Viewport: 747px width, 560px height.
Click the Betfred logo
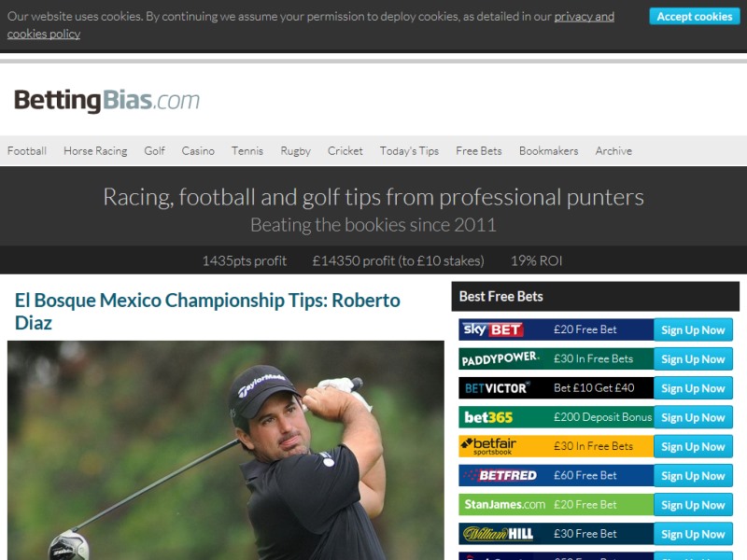coord(500,475)
